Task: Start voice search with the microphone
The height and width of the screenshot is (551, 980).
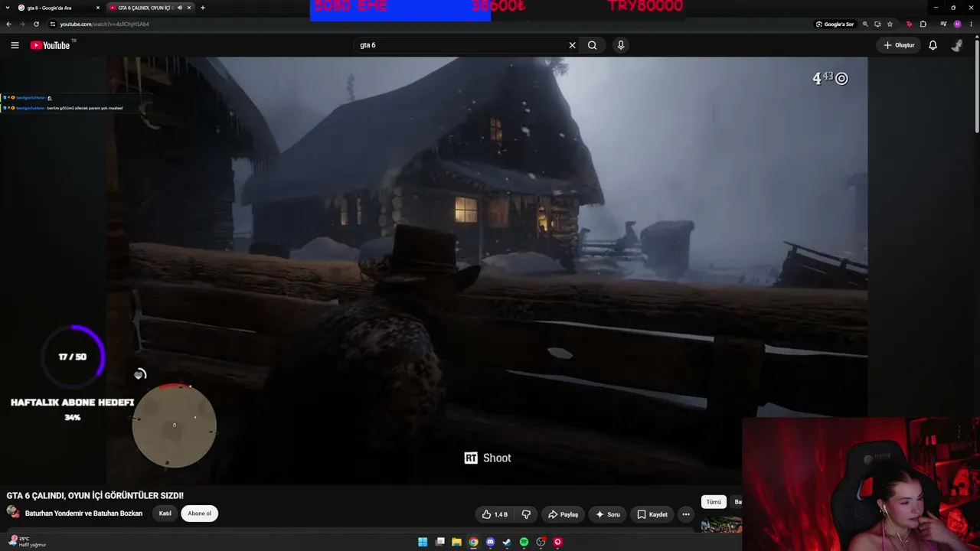Action: pos(621,45)
